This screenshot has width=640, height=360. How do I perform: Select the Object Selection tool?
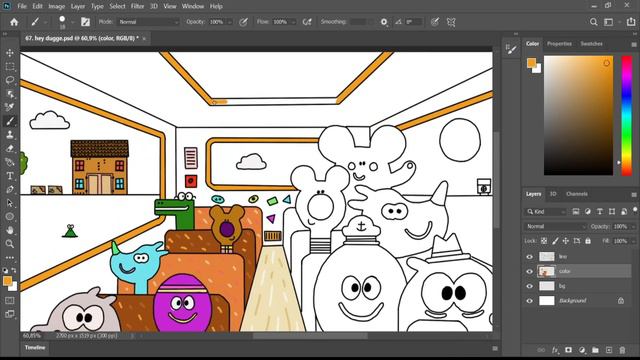pos(10,94)
